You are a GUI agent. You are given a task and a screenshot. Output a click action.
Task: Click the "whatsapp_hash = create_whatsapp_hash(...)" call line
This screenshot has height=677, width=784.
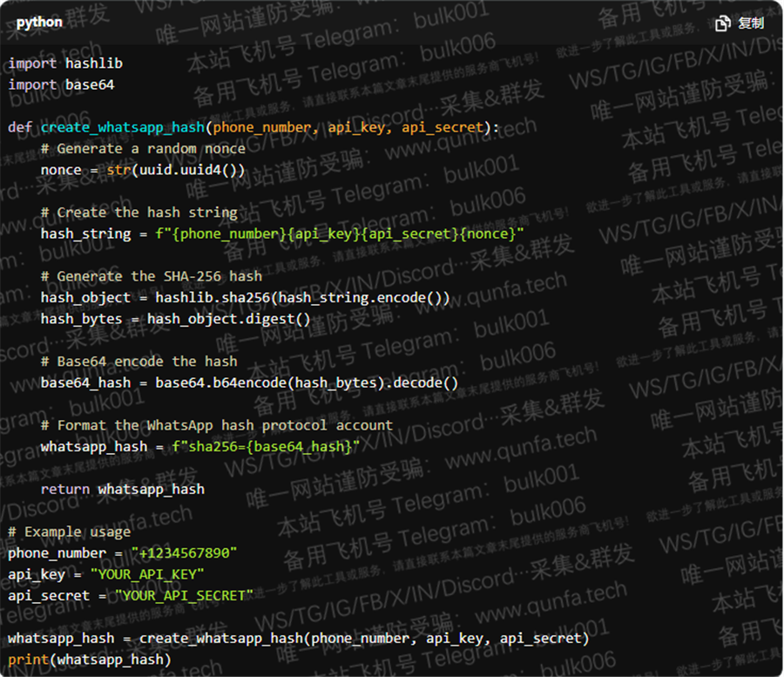pos(299,639)
